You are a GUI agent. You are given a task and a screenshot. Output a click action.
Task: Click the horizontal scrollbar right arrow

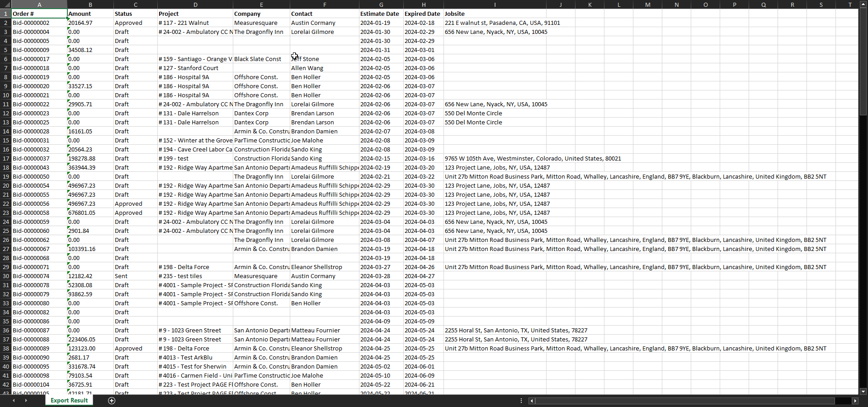coord(855,401)
